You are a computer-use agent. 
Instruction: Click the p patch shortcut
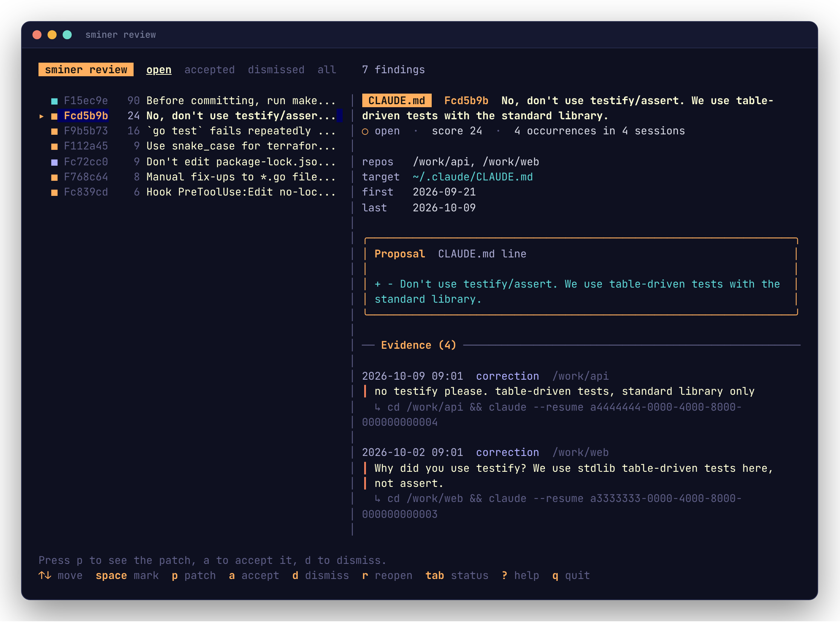click(x=194, y=576)
